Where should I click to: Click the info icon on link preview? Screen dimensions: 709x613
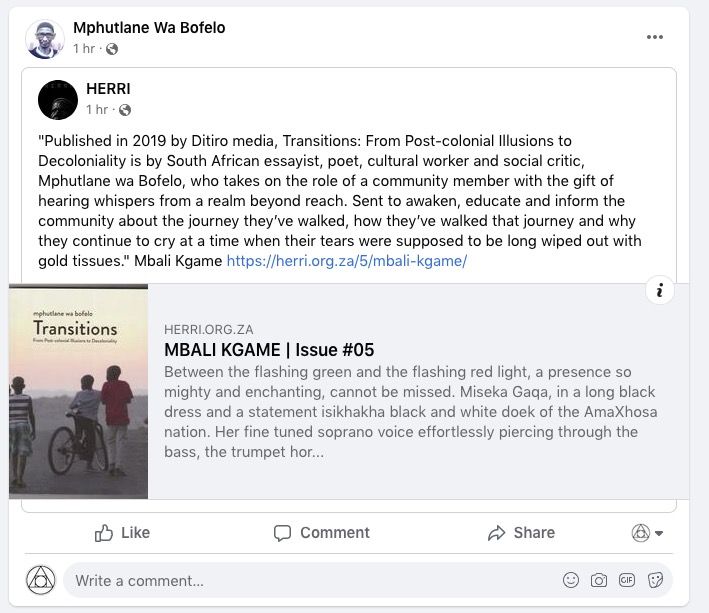click(659, 290)
